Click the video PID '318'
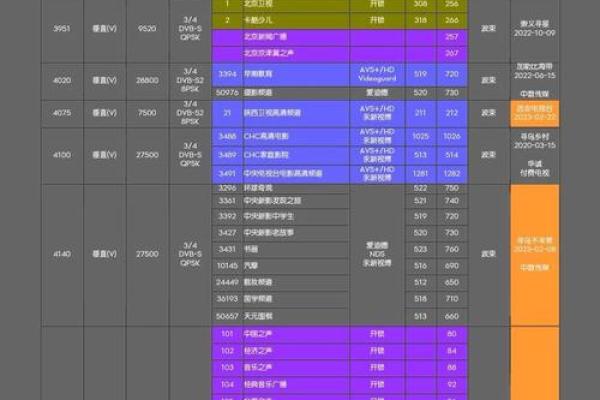 pyautogui.click(x=420, y=20)
